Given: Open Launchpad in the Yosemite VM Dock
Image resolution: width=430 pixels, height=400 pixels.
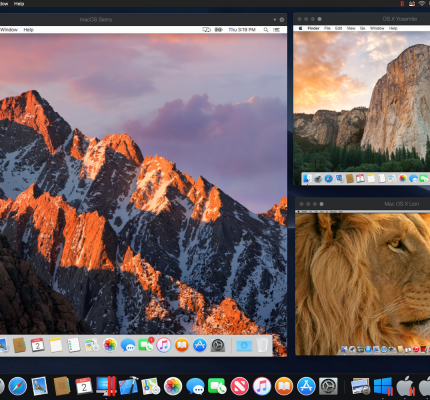Looking at the screenshot, I should click(318, 179).
